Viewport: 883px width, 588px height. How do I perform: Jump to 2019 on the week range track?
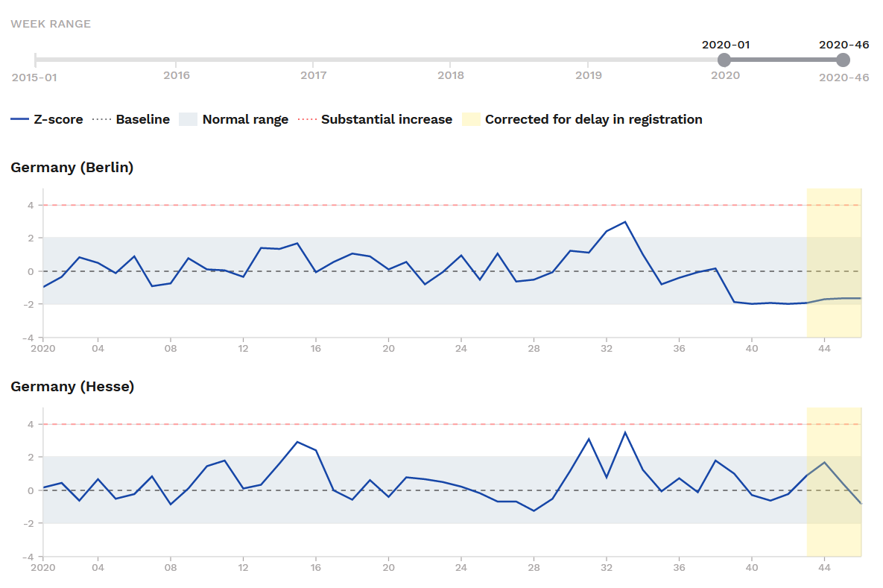589,60
